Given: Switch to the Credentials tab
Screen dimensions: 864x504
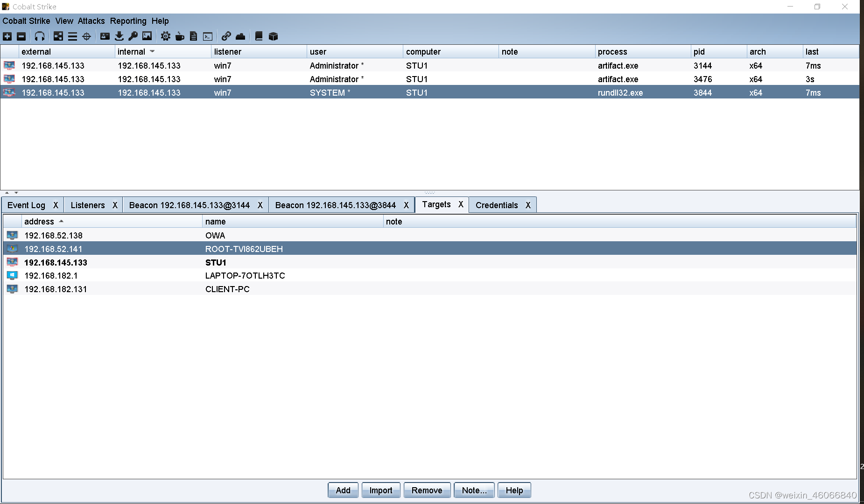Looking at the screenshot, I should click(497, 205).
